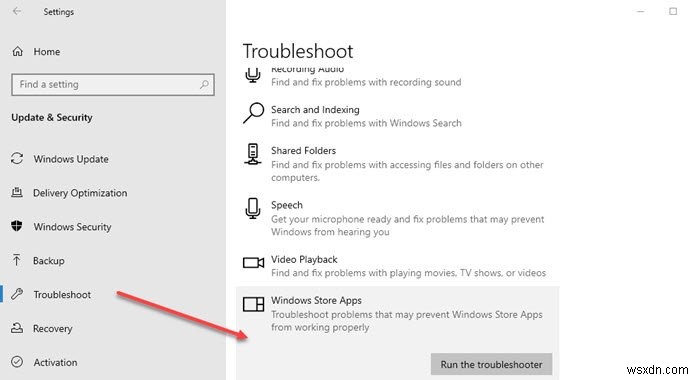The height and width of the screenshot is (380, 700).
Task: Click 'Find and fix problems with recording sound'
Action: pyautogui.click(x=366, y=82)
